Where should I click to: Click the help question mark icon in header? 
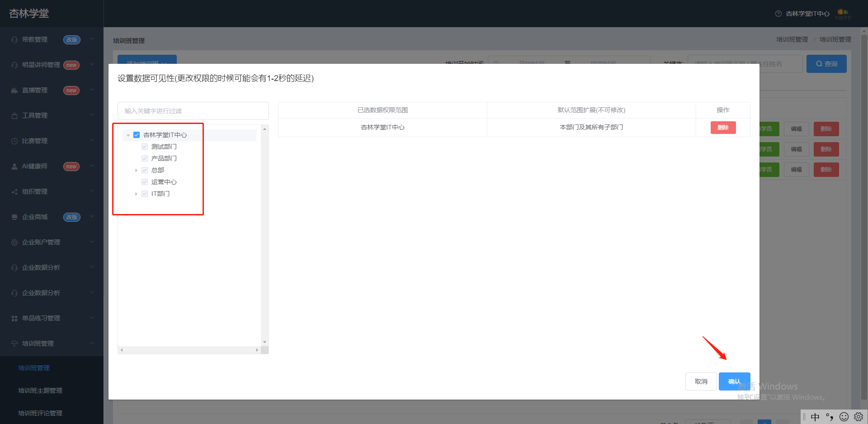pyautogui.click(x=778, y=14)
